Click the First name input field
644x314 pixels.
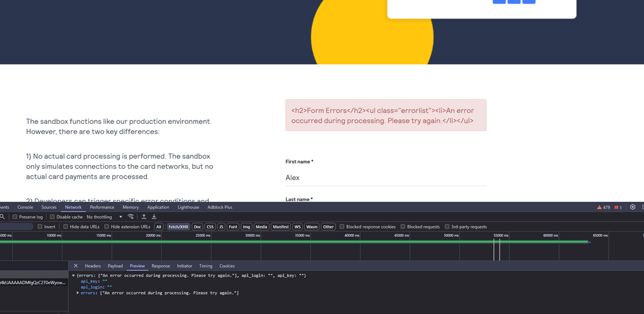click(385, 177)
